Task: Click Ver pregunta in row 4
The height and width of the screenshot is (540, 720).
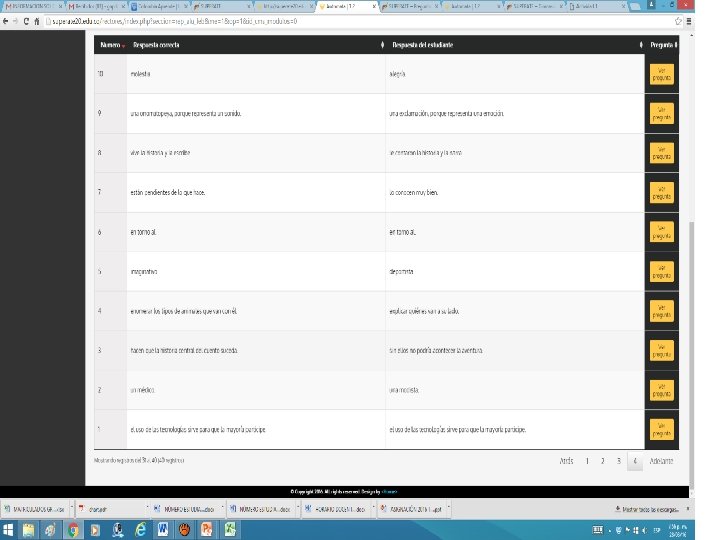Action: pos(662,311)
